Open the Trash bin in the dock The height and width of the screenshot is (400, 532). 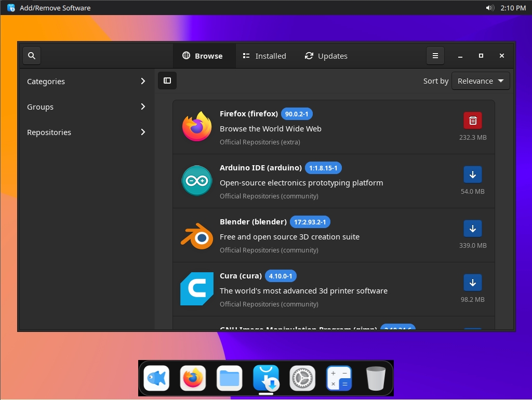(x=376, y=378)
